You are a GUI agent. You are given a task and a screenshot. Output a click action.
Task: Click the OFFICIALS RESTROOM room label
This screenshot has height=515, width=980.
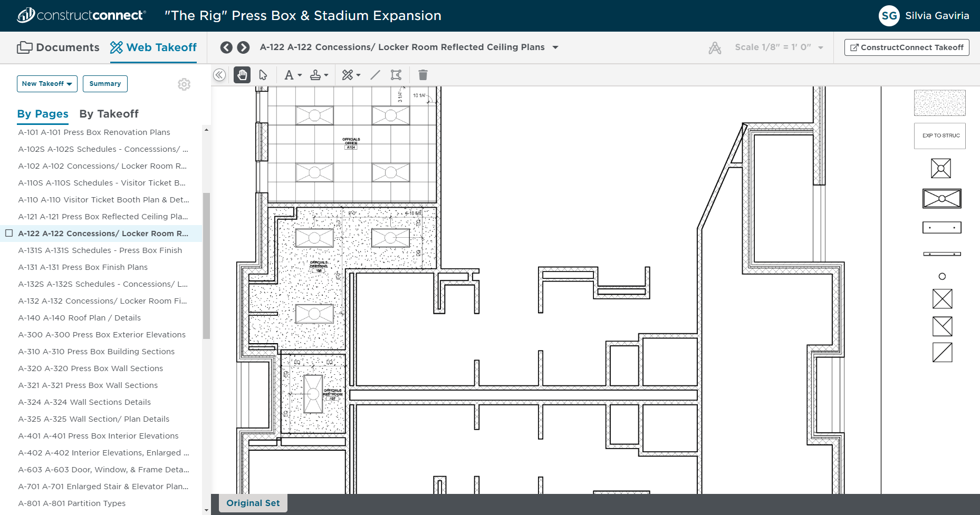333,394
